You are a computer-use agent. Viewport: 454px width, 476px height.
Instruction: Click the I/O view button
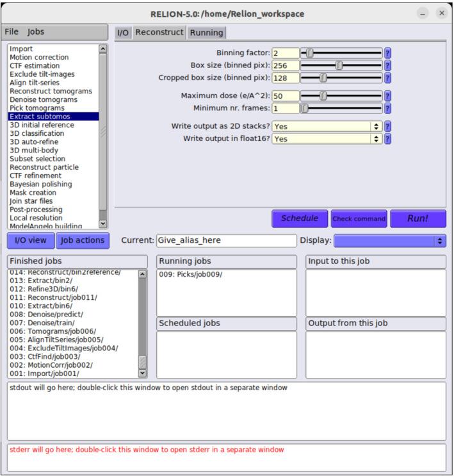pos(31,240)
